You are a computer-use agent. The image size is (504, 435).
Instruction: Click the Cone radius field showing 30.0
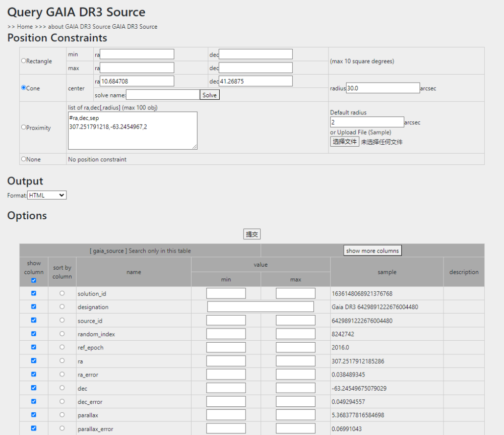point(383,88)
